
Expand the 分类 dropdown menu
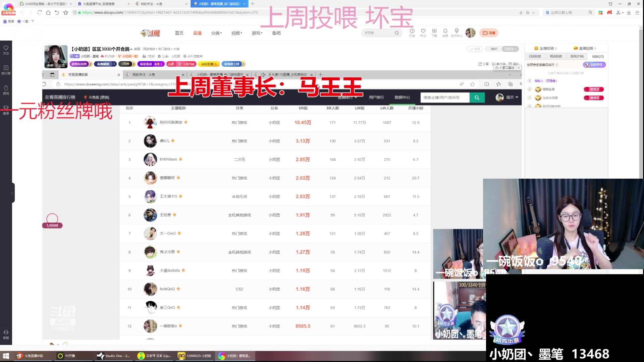click(216, 33)
